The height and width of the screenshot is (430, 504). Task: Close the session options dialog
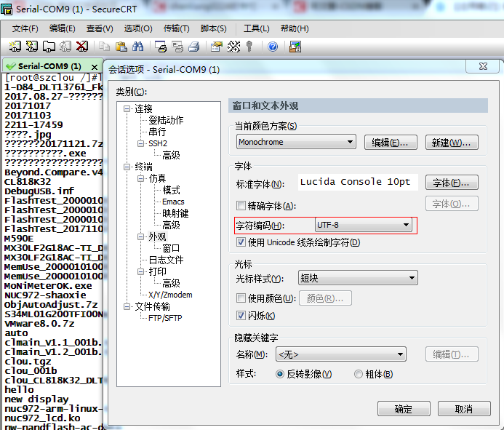(483, 66)
